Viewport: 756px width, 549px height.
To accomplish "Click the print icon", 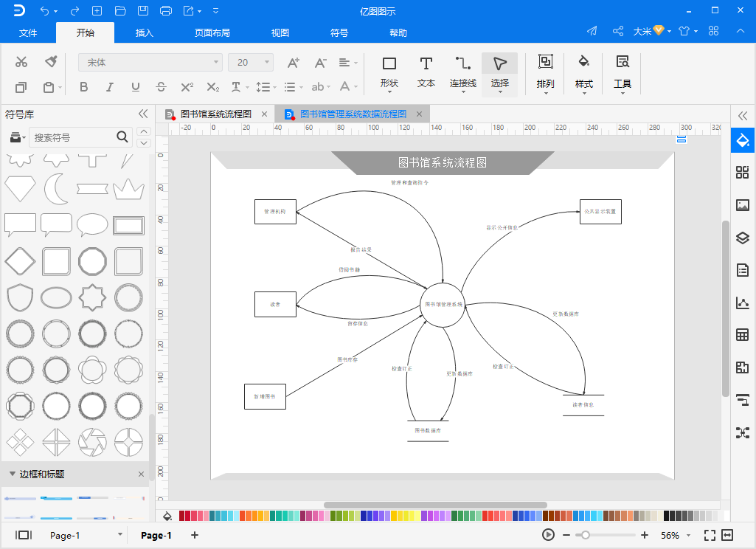I will 166,10.
